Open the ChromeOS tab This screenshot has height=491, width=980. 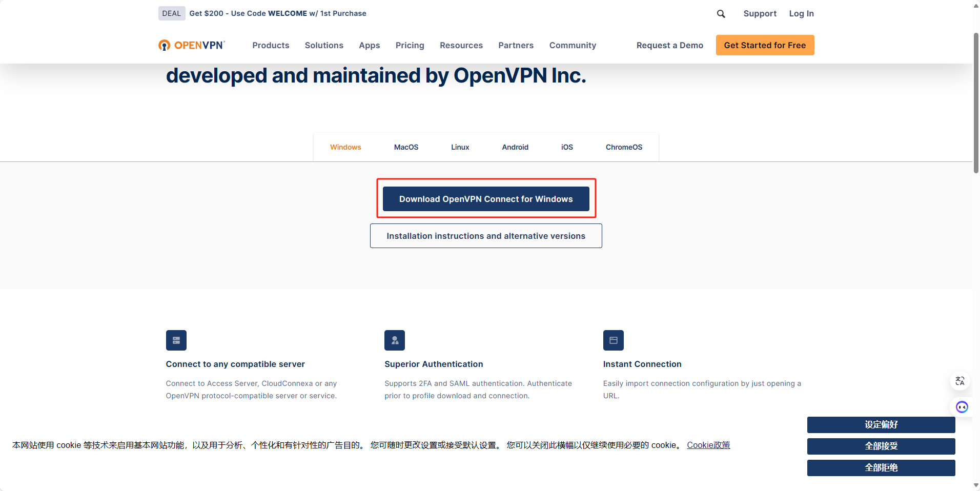(x=623, y=147)
